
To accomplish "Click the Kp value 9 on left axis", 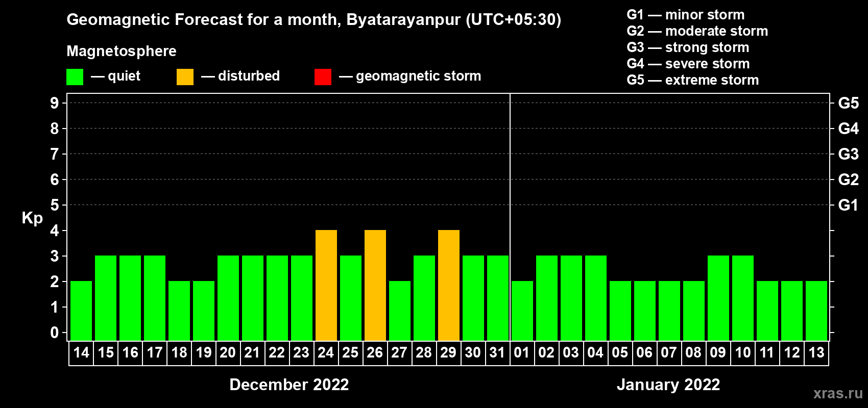I will click(x=55, y=103).
